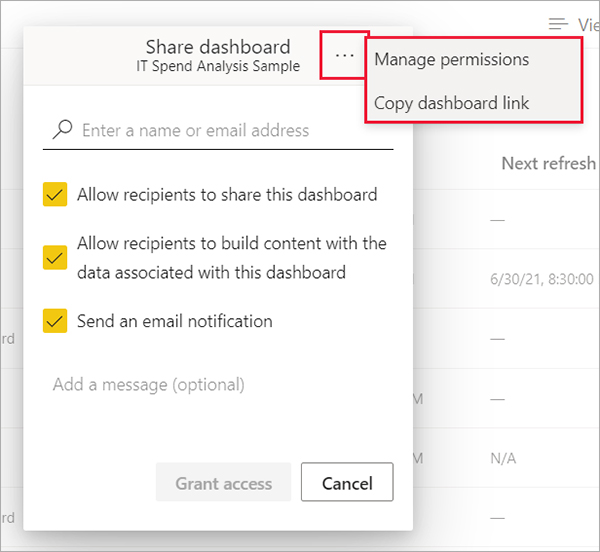This screenshot has width=600, height=552.
Task: Toggle the allow build content checkbox
Action: click(55, 258)
